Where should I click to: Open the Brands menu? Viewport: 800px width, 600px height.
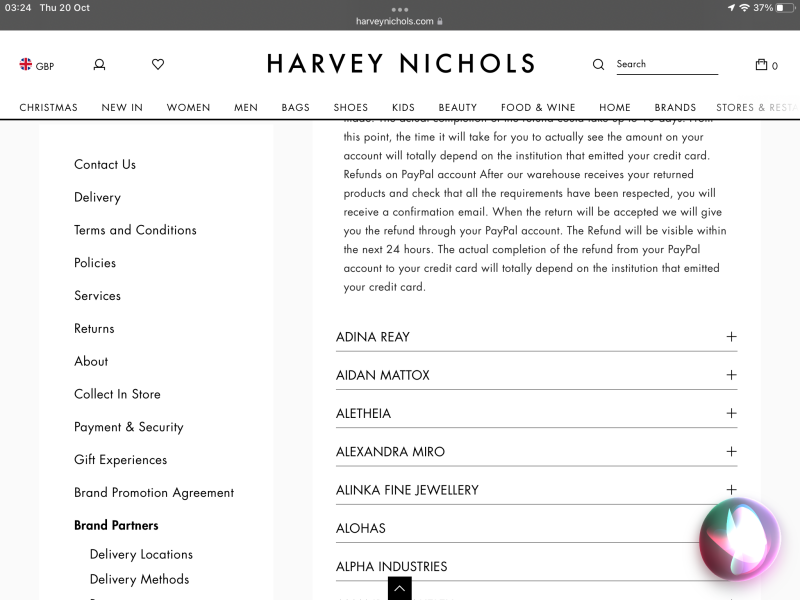675,107
